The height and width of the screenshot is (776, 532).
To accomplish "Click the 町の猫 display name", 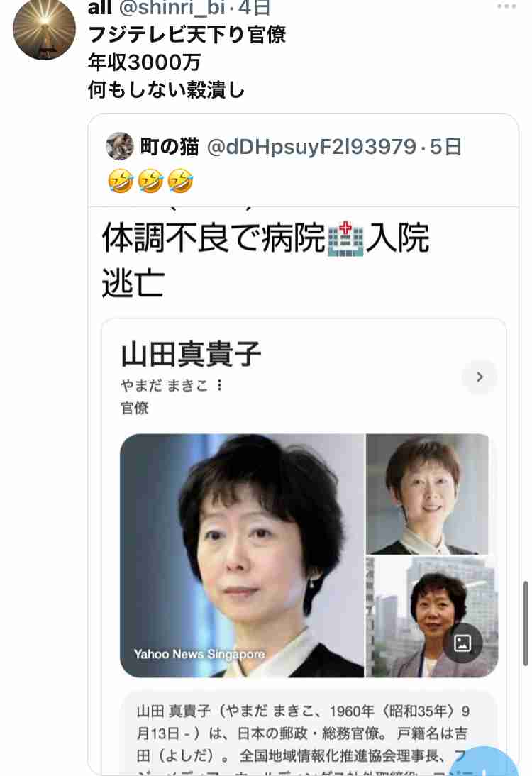I will coord(170,147).
